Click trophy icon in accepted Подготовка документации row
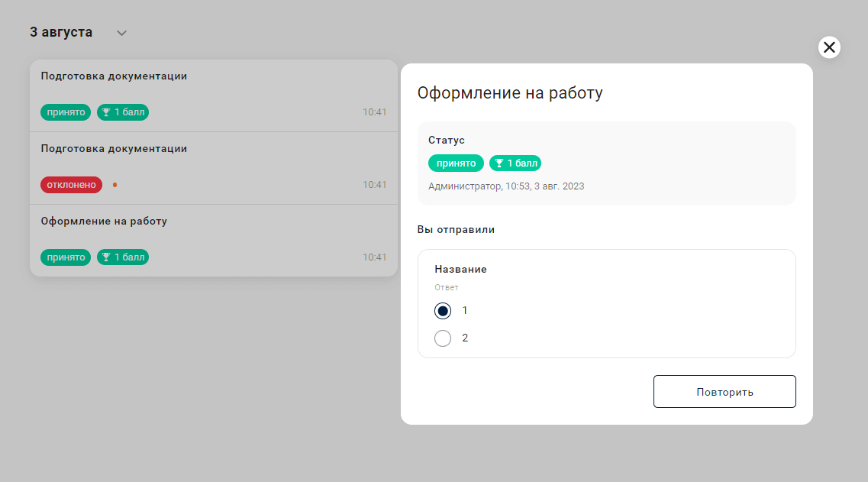Viewport: 868px width, 482px height. (x=107, y=112)
